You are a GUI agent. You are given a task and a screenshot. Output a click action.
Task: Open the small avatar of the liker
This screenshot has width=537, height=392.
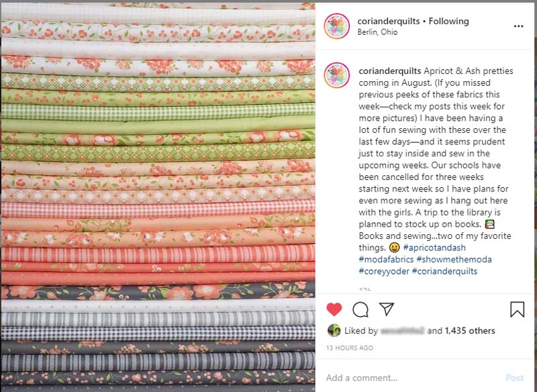[334, 330]
